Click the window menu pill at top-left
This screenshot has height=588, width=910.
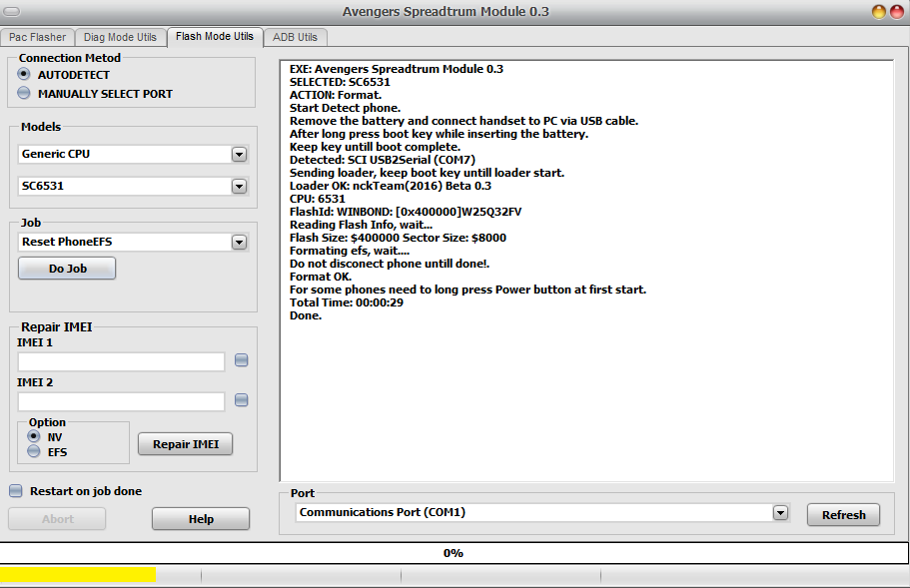[12, 12]
